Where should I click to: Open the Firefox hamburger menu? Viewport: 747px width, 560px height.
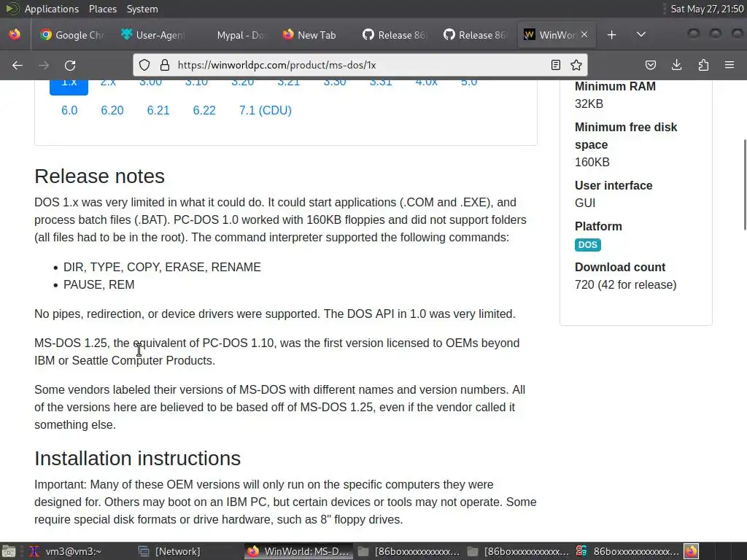coord(729,65)
